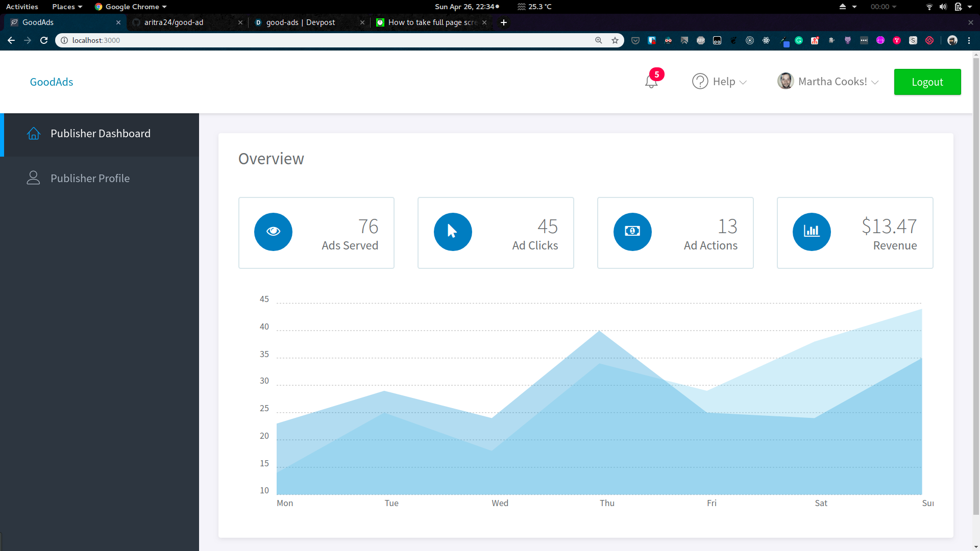Click the bar chart Revenue icon
This screenshot has height=551, width=980.
click(x=812, y=232)
